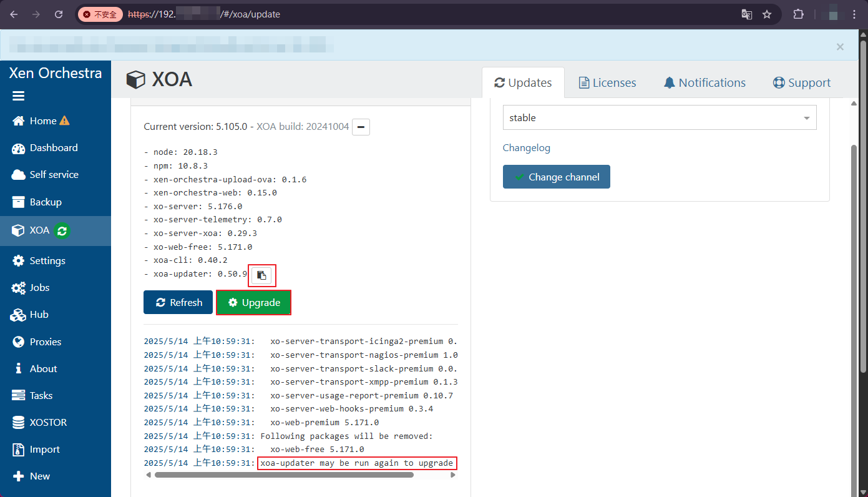Toggle the hamburger sidebar menu icon
The height and width of the screenshot is (497, 868).
click(19, 96)
